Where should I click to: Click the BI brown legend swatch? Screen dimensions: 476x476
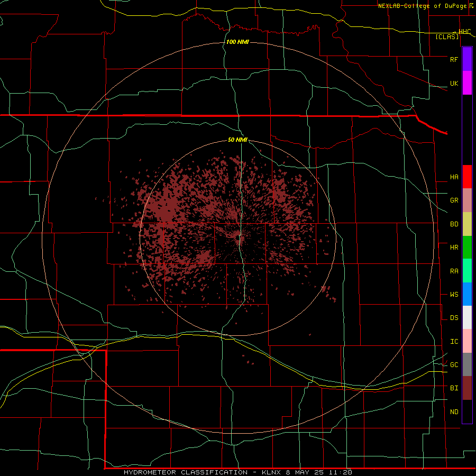(467, 388)
